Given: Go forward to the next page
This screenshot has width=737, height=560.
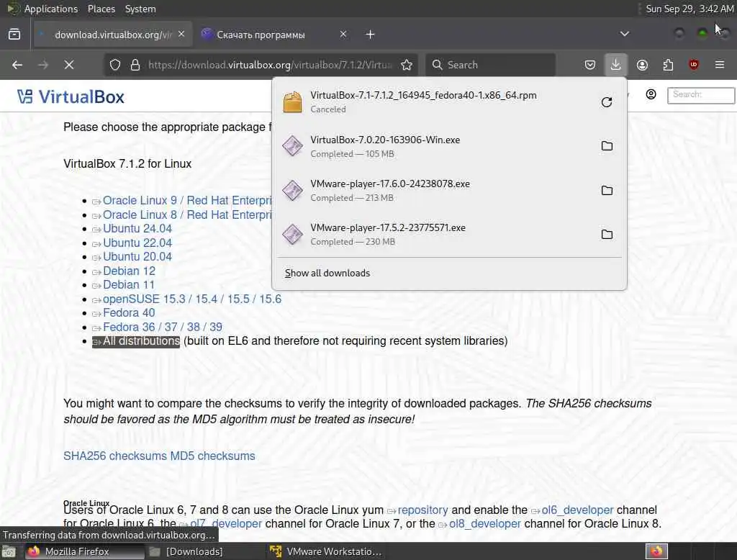Looking at the screenshot, I should [x=43, y=65].
